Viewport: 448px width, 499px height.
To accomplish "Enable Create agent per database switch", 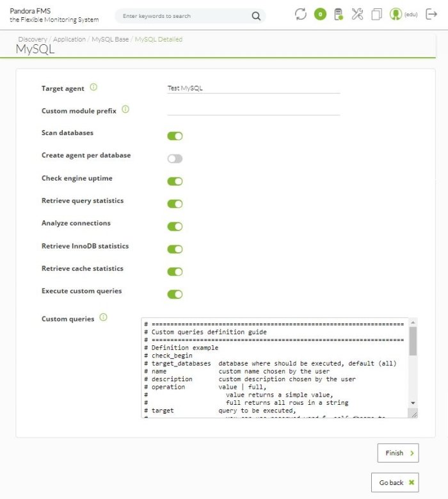I will 175,158.
